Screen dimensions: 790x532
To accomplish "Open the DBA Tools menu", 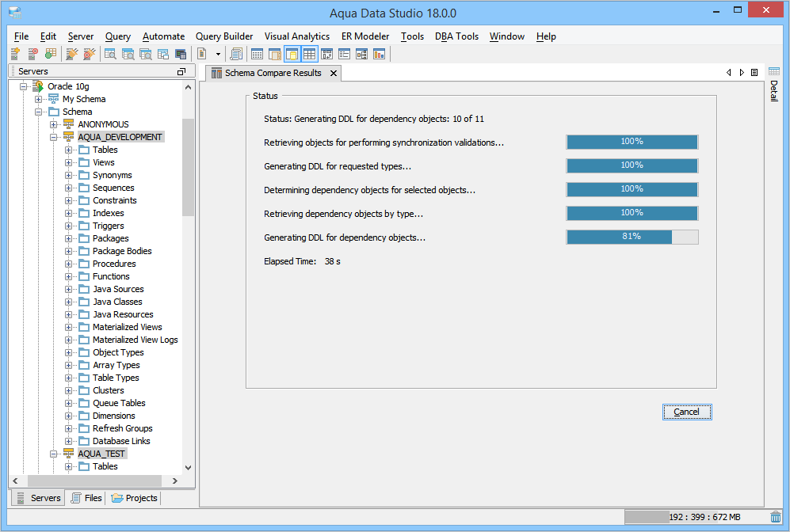I will coord(457,36).
